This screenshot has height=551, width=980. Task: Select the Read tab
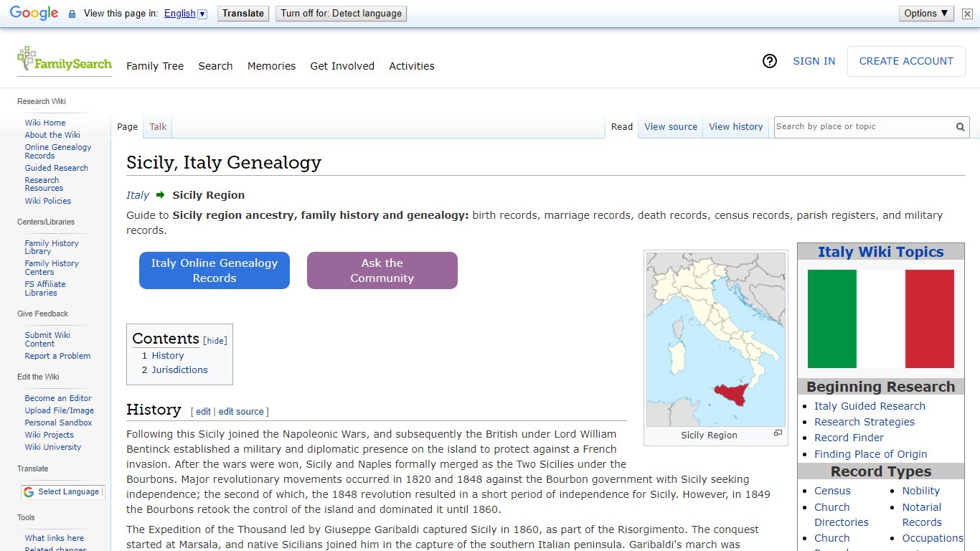(622, 126)
